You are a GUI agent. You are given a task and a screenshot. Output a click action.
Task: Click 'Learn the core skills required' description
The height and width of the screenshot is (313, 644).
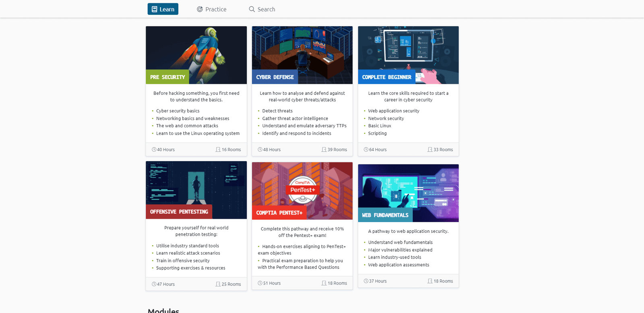408,96
